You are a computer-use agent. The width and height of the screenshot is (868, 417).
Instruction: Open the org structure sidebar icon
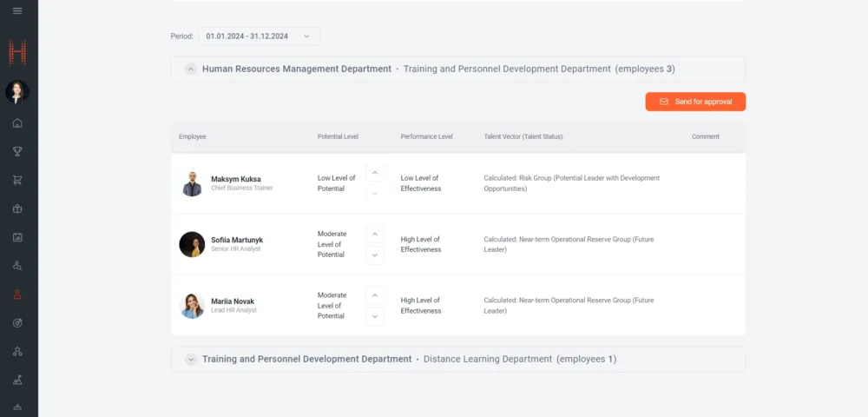17,351
